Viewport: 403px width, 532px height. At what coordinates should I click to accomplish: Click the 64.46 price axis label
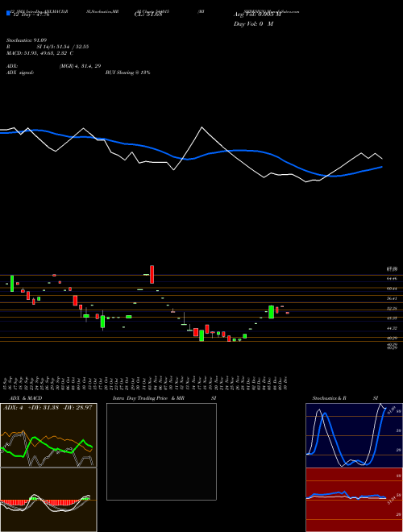392,279
